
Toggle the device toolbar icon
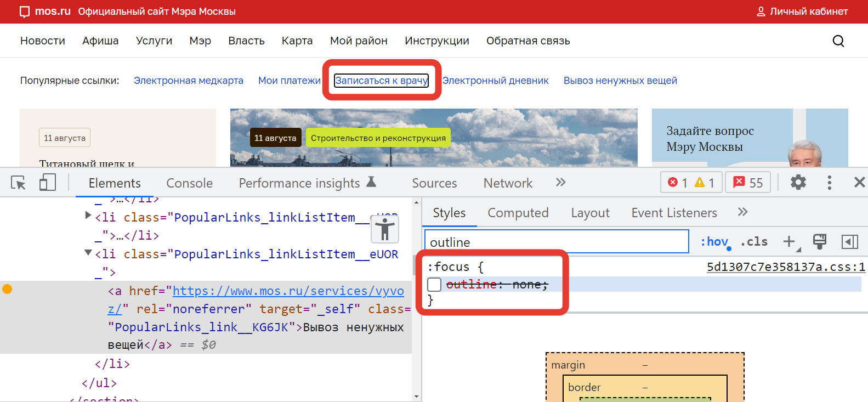coord(48,183)
